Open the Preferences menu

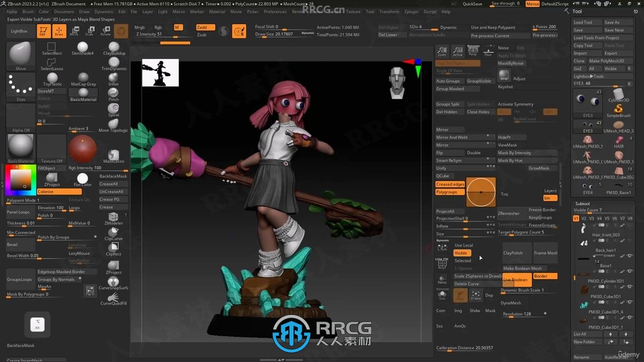[275, 12]
